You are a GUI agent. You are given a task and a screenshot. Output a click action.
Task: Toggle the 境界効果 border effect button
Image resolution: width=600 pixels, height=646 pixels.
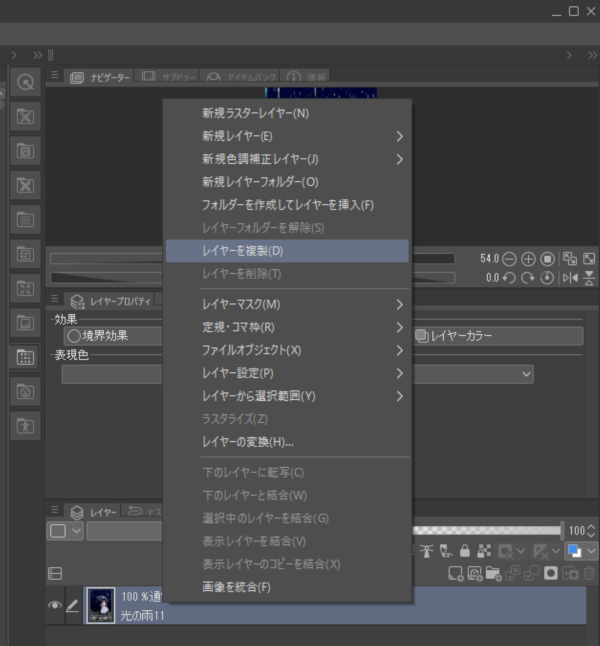coord(98,336)
